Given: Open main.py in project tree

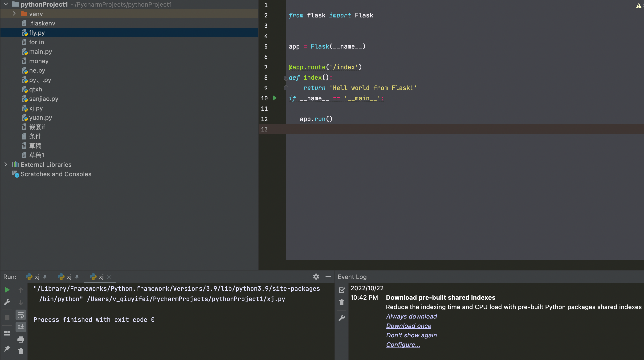Looking at the screenshot, I should [41, 52].
